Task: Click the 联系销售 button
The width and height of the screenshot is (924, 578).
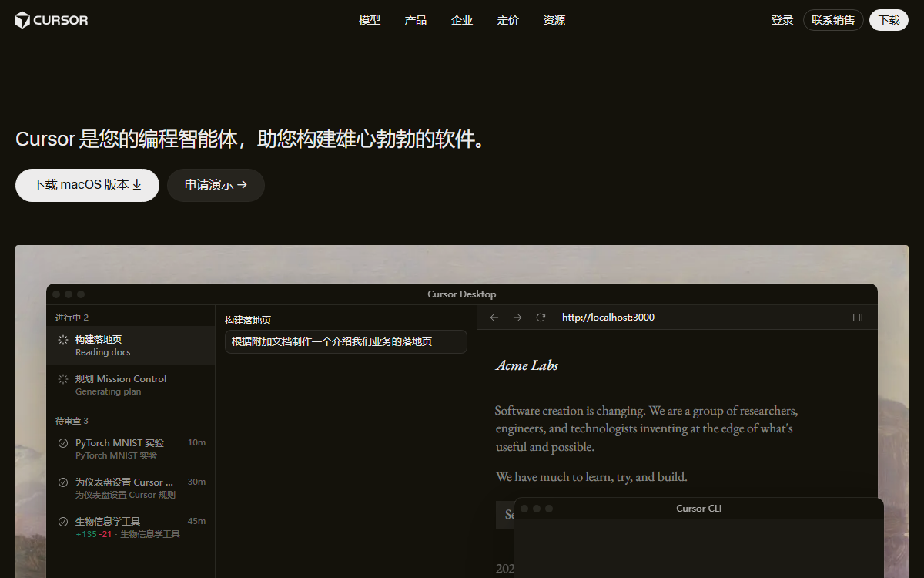Action: click(x=833, y=20)
